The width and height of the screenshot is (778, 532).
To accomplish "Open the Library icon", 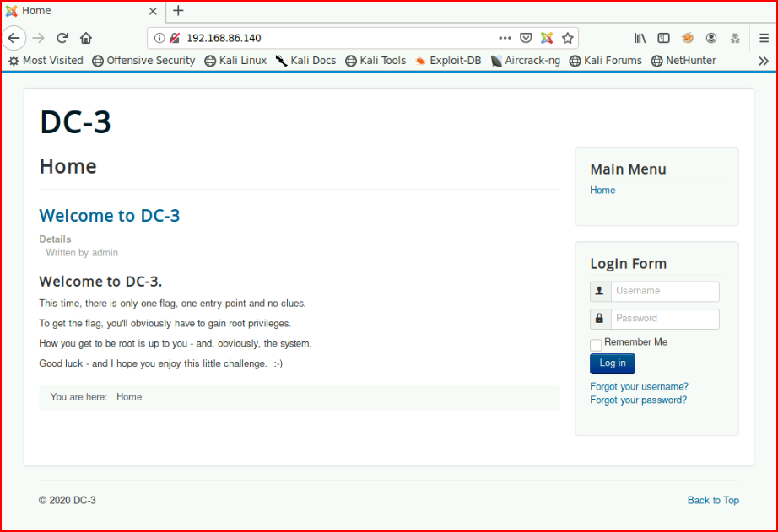I will (640, 38).
